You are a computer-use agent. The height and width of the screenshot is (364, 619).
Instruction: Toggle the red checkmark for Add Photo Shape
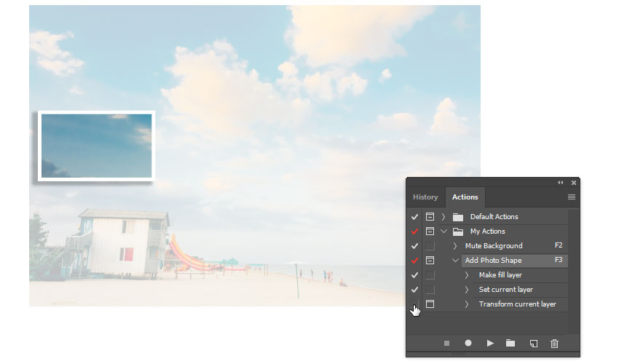[x=414, y=261]
